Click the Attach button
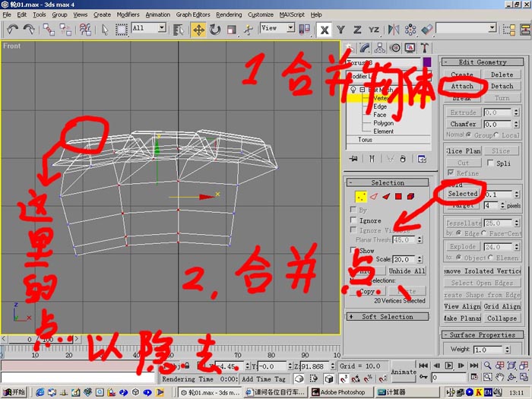Image resolution: width=532 pixels, height=399 pixels. pos(462,86)
